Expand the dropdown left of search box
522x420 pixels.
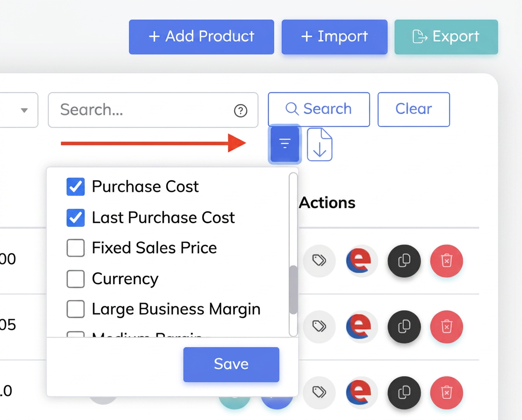tap(18, 110)
